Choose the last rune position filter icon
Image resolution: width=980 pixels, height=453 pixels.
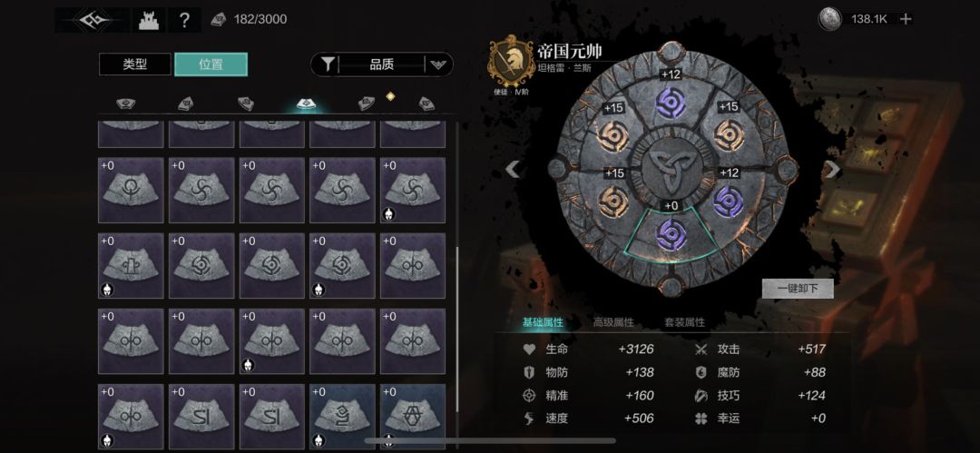[x=426, y=103]
